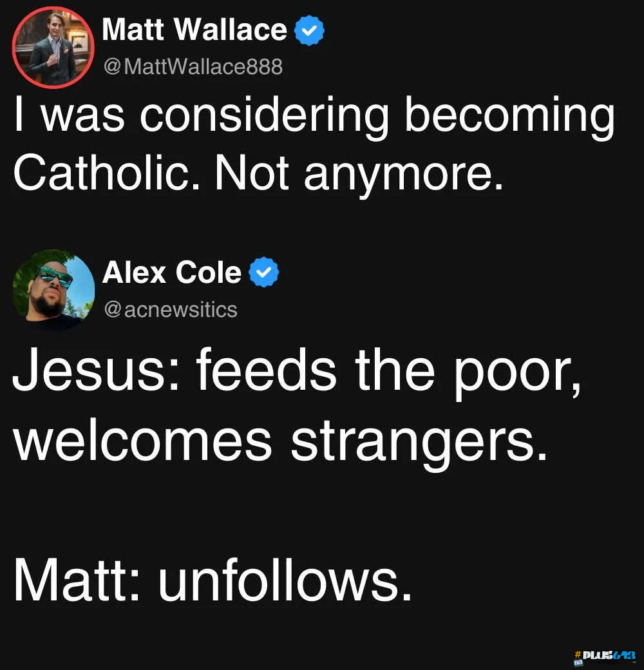Click the word 'Catholic.' in Matt's tweet
Screen dimensions: 644x670
coord(106,173)
